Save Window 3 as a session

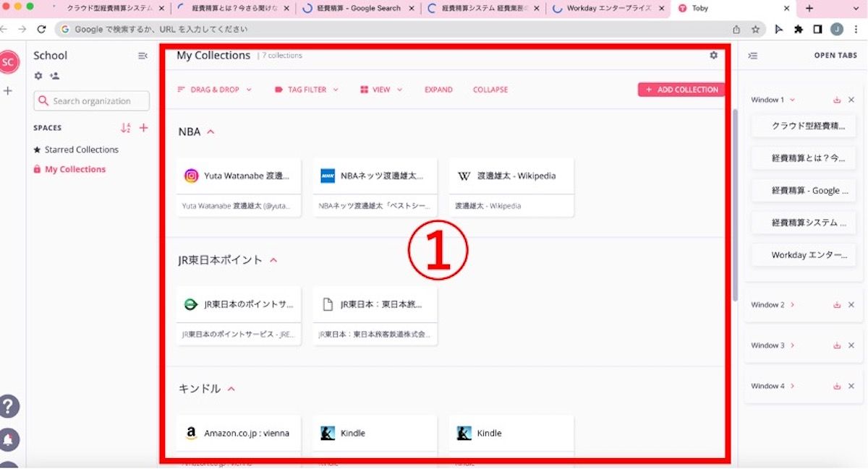837,345
